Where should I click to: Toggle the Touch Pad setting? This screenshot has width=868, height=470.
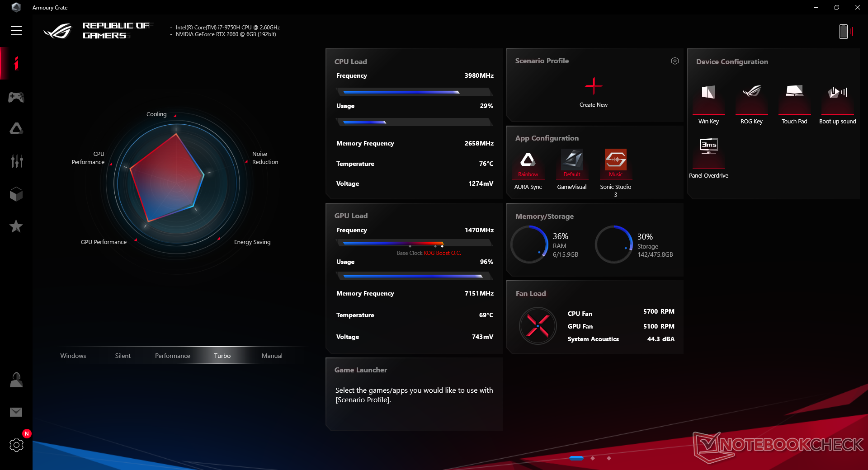[x=794, y=104]
